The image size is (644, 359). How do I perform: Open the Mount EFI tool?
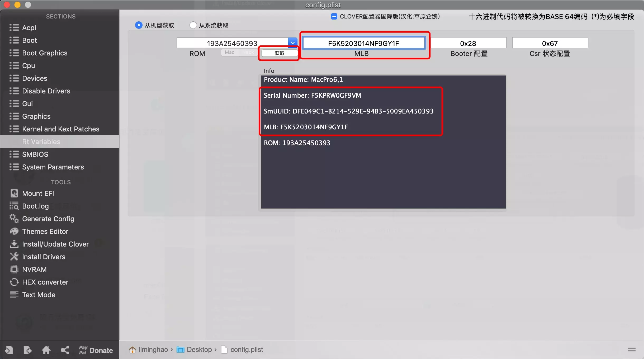pyautogui.click(x=38, y=193)
